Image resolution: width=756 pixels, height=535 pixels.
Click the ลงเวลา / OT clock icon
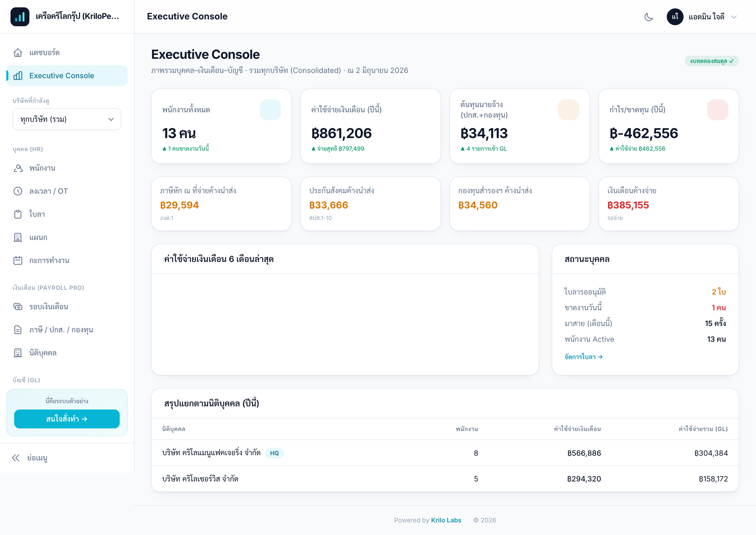18,191
